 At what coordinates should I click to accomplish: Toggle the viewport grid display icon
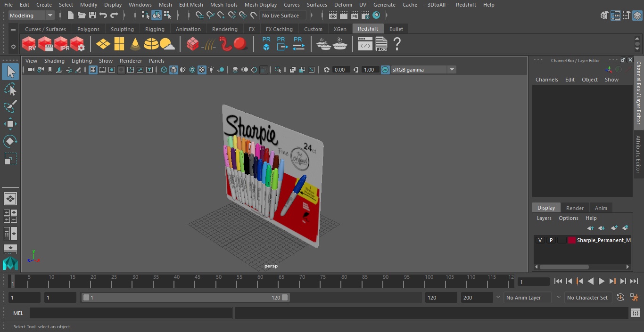coord(93,70)
